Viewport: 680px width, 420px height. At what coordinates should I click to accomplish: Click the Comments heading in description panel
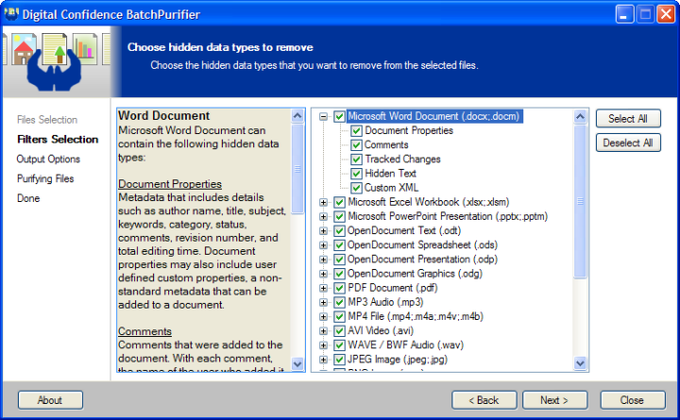click(145, 331)
